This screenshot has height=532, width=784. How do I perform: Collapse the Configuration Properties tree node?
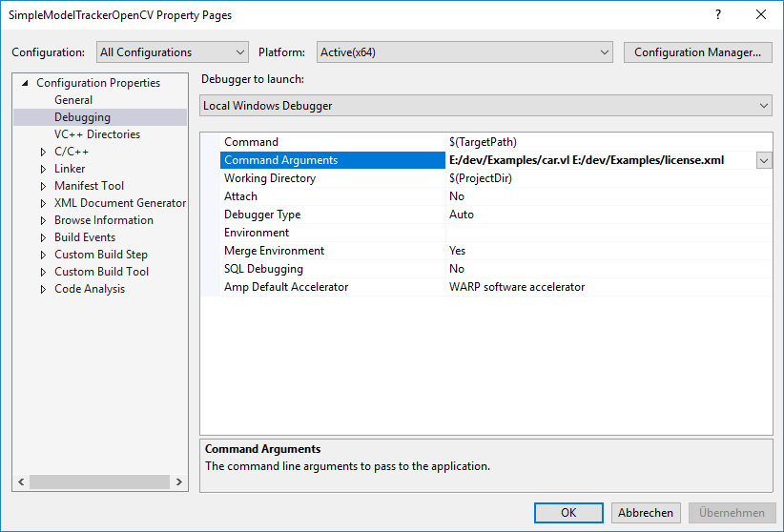25,83
